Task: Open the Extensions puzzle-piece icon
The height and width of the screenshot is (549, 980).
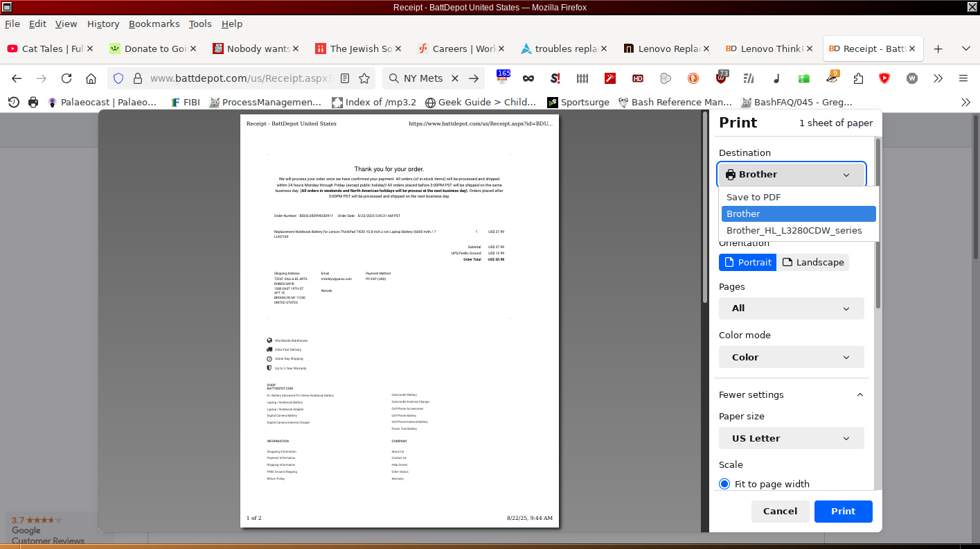Action: [858, 78]
